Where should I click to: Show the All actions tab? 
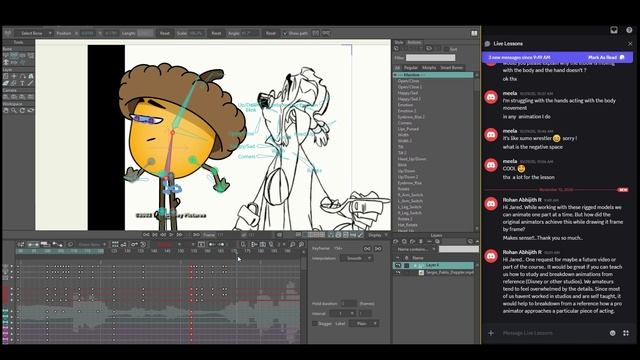point(398,67)
